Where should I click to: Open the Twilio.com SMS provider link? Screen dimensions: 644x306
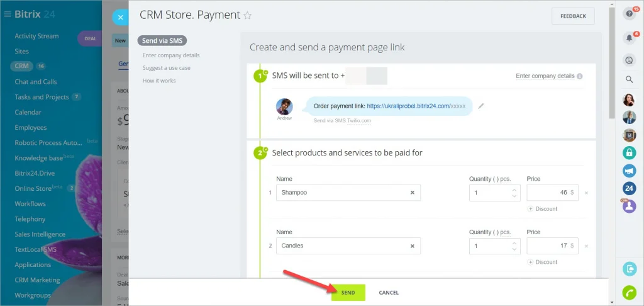click(359, 120)
